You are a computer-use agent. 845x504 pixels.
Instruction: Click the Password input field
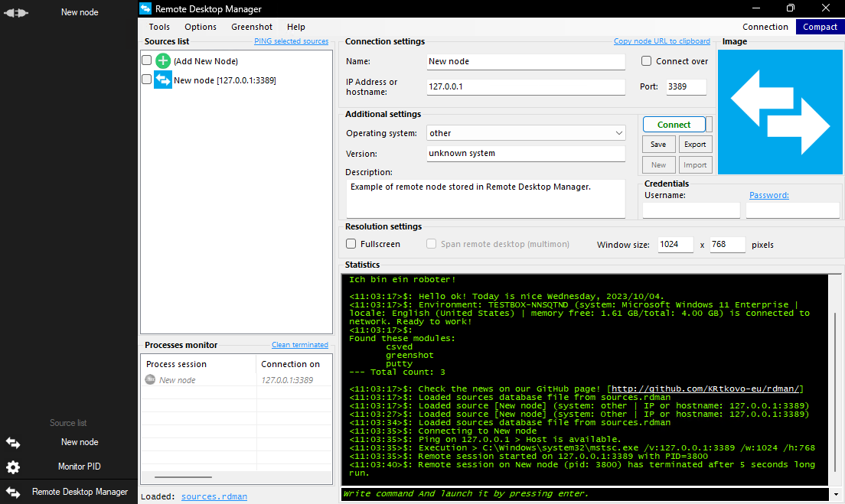793,210
